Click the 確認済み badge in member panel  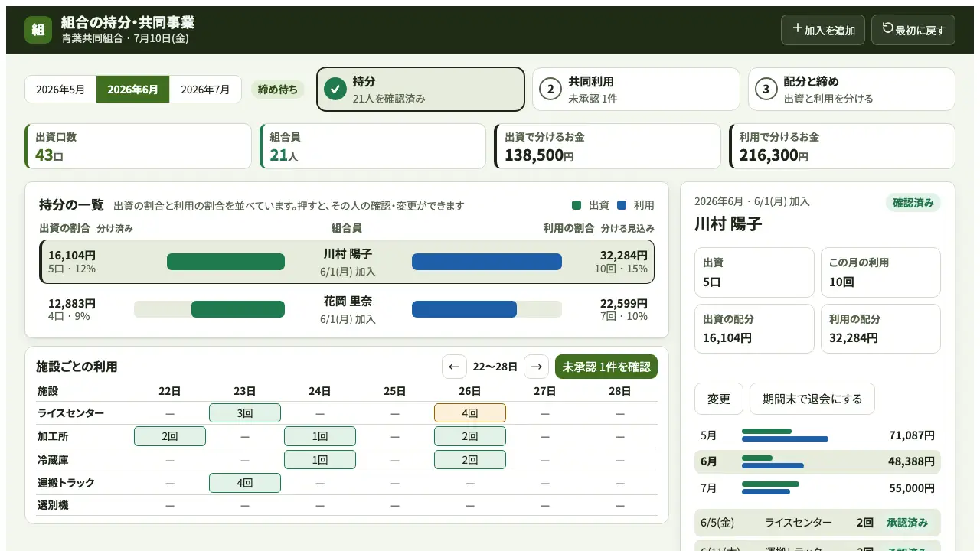[913, 203]
